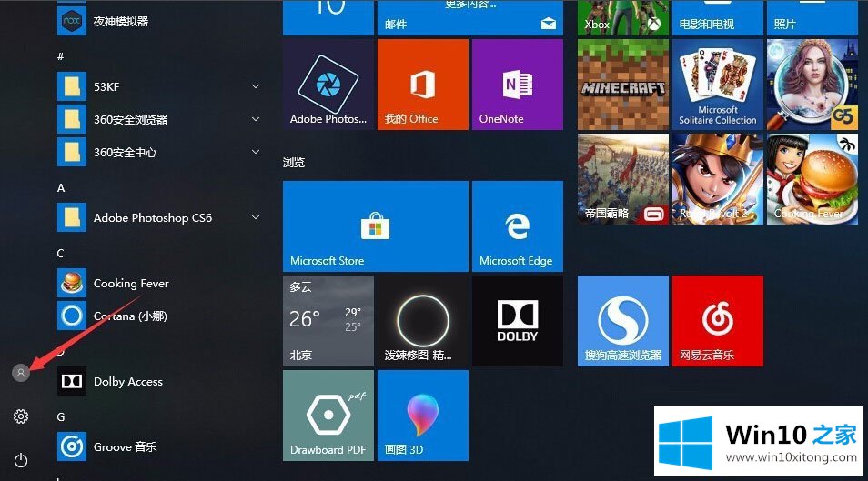Viewport: 868px width, 481px height.
Task: Open Adobe Photoshop CS6 folder entry
Action: [159, 217]
